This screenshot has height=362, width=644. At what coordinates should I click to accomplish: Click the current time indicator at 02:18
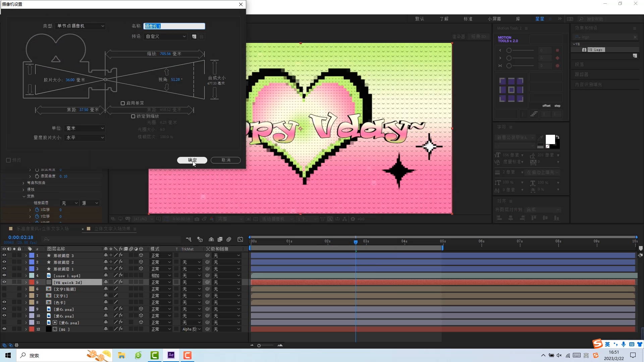pos(356,242)
